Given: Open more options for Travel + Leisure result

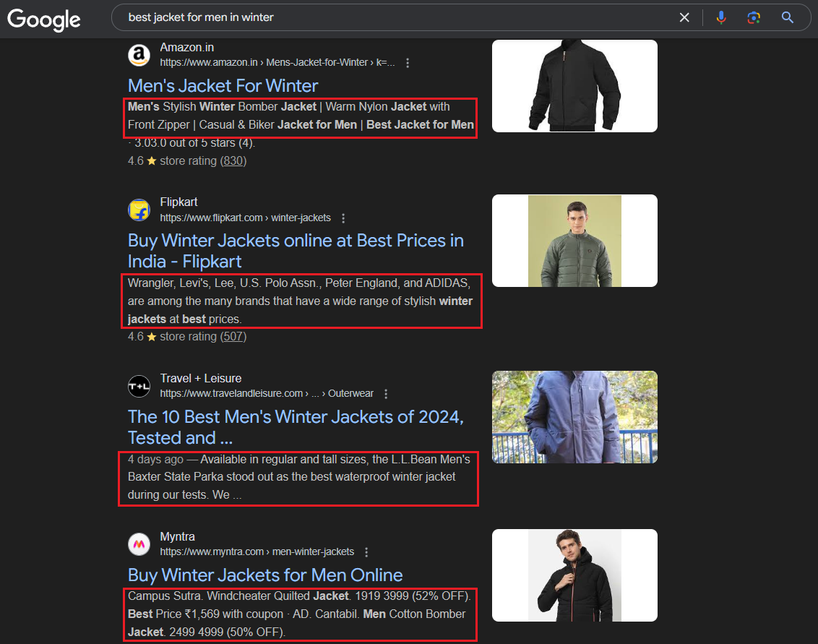Looking at the screenshot, I should point(386,394).
